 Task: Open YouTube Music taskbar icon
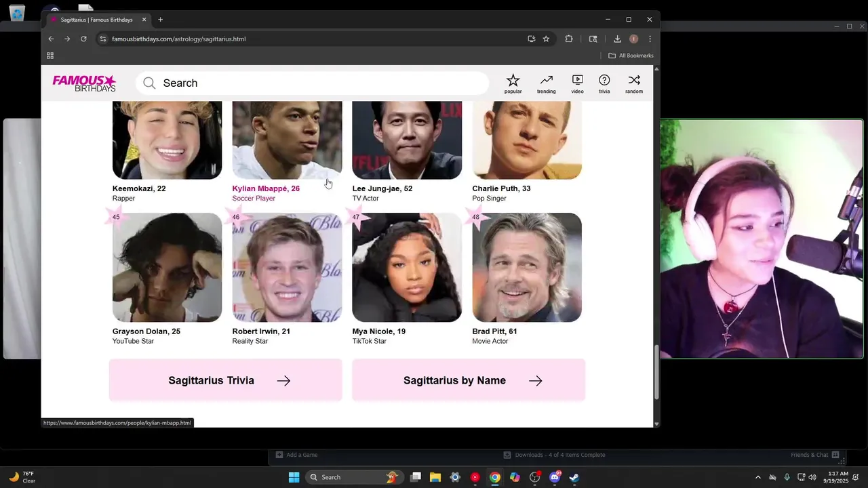point(475,477)
